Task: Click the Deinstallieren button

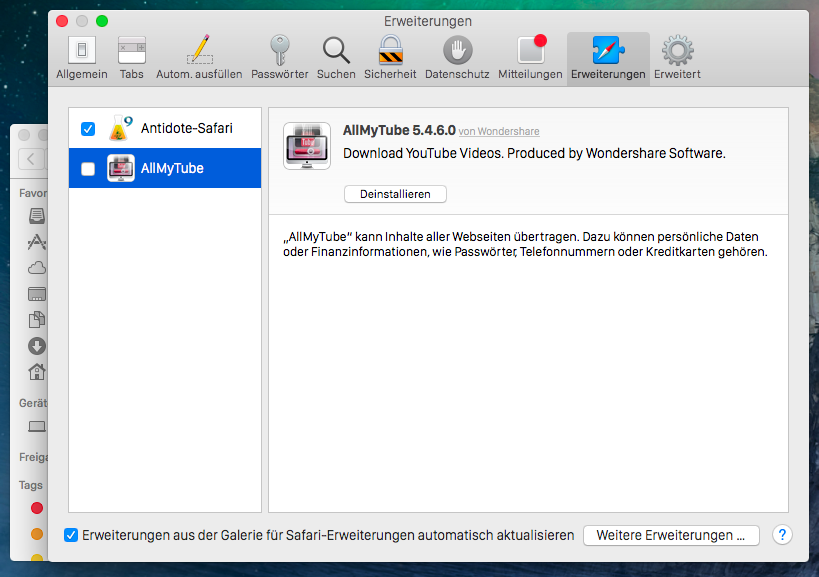Action: point(395,194)
